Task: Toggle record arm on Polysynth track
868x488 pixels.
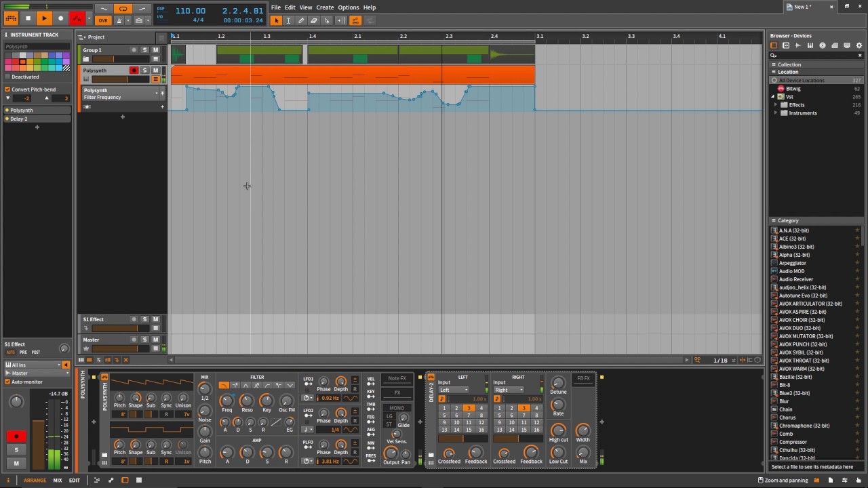Action: click(x=134, y=70)
